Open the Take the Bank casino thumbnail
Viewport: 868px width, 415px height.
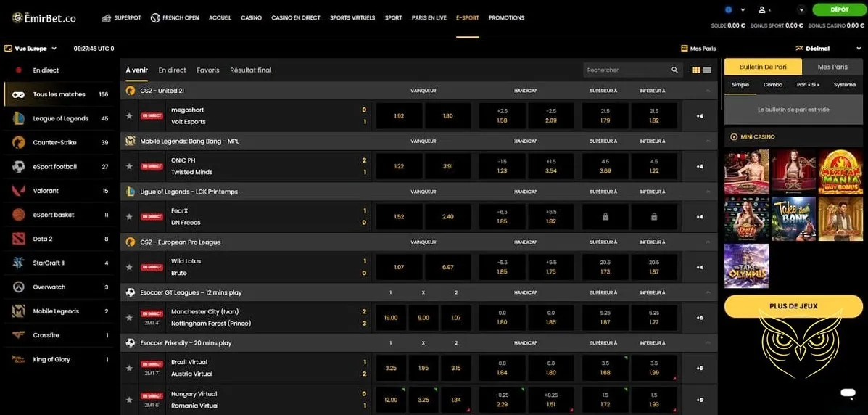coord(793,218)
